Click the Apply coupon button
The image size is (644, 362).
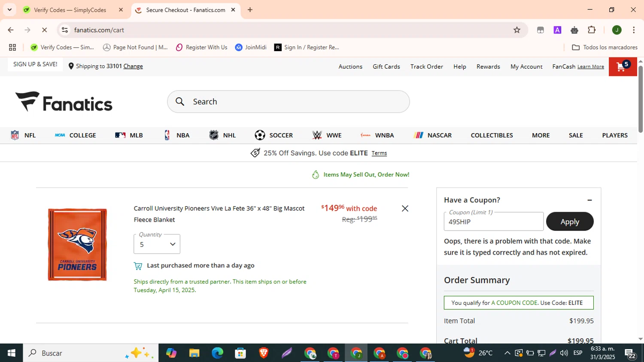tap(570, 222)
